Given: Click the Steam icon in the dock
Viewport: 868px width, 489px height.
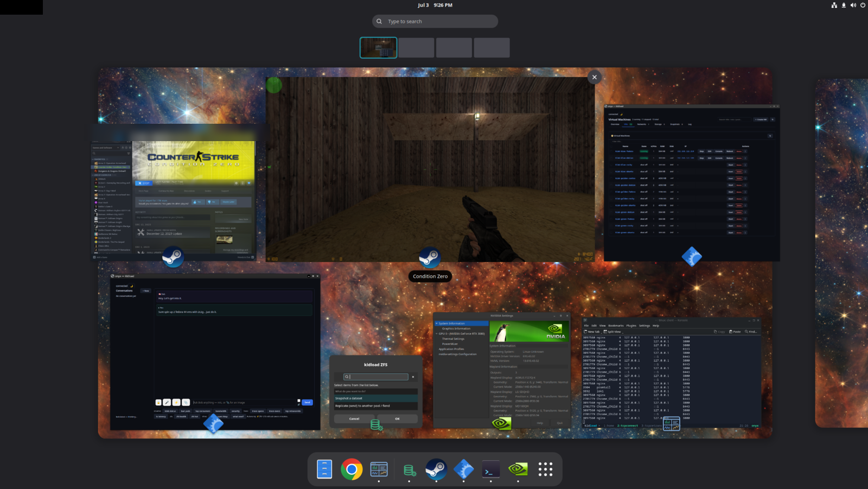Looking at the screenshot, I should pyautogui.click(x=436, y=469).
